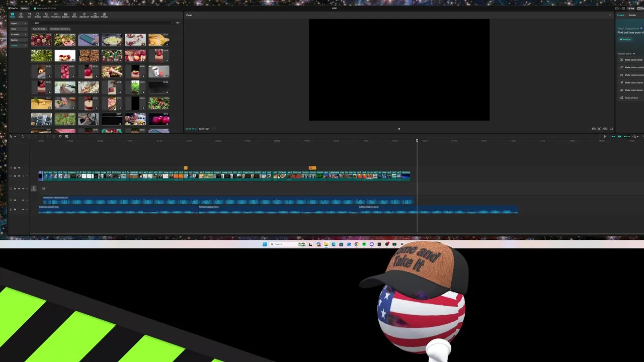The image size is (644, 362).
Task: Lock the main video track
Action: click(15, 176)
